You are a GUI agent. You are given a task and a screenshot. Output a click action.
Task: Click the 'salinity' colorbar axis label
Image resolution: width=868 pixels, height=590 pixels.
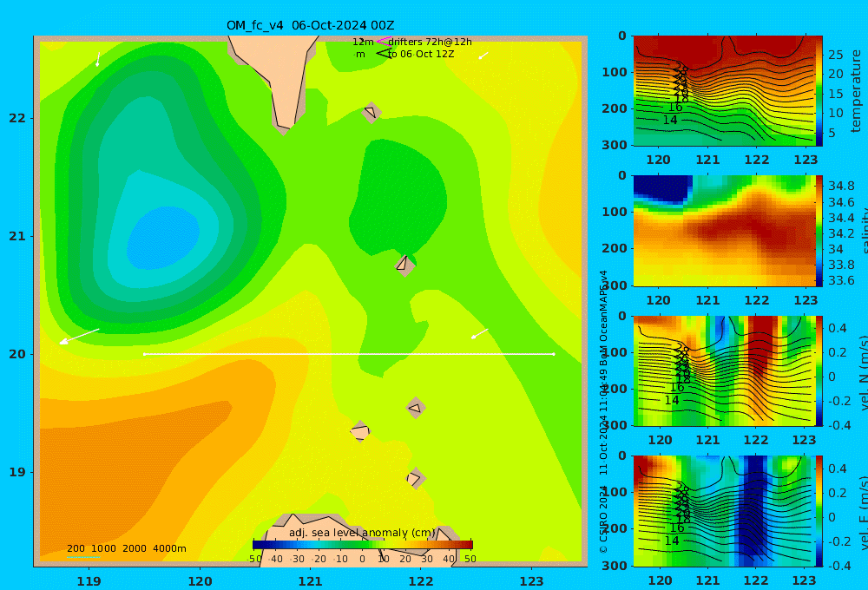pyautogui.click(x=865, y=231)
